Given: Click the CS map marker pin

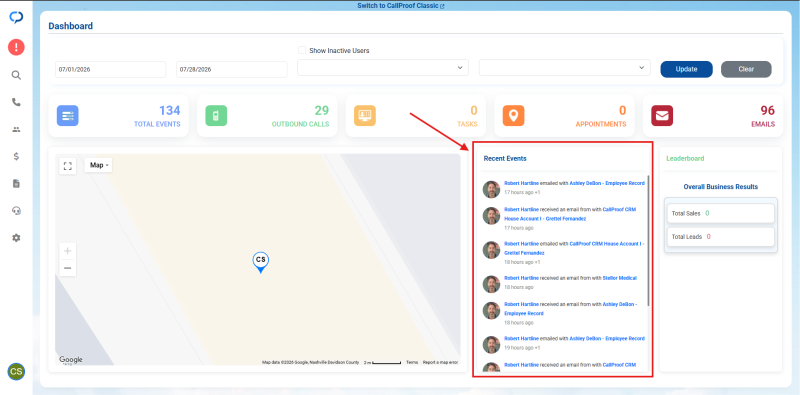Looking at the screenshot, I should coord(261,262).
